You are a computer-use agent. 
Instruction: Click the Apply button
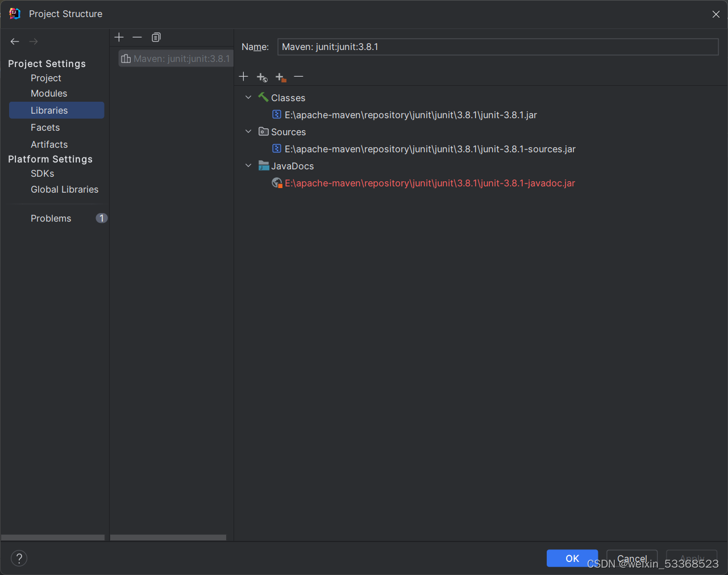(692, 559)
